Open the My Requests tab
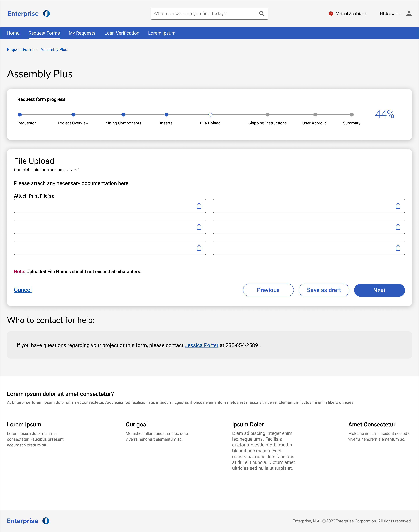The width and height of the screenshot is (419, 532). point(82,33)
